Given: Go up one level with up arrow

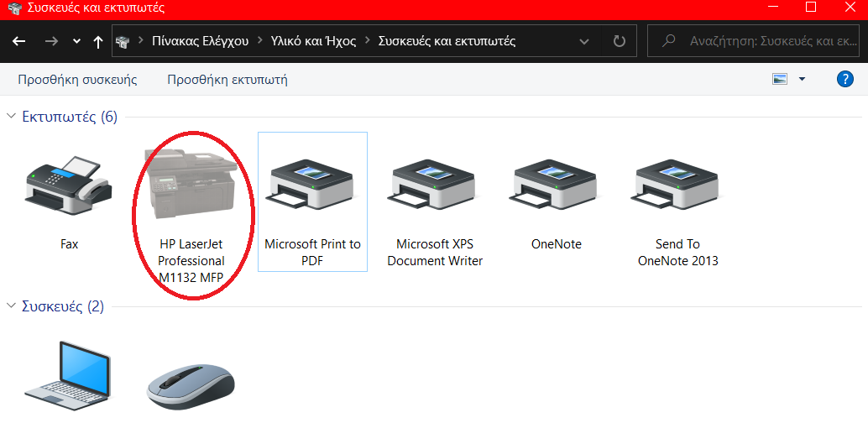Looking at the screenshot, I should tap(98, 41).
